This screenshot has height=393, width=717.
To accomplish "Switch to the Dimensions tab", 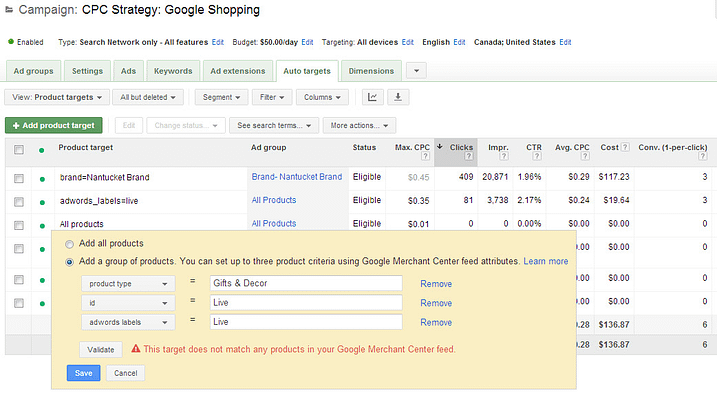I will 371,71.
